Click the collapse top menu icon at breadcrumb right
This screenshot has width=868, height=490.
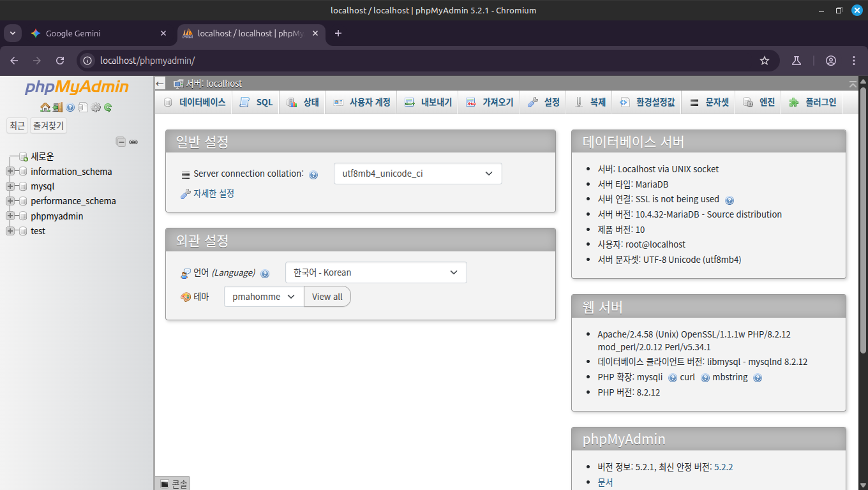click(x=853, y=84)
